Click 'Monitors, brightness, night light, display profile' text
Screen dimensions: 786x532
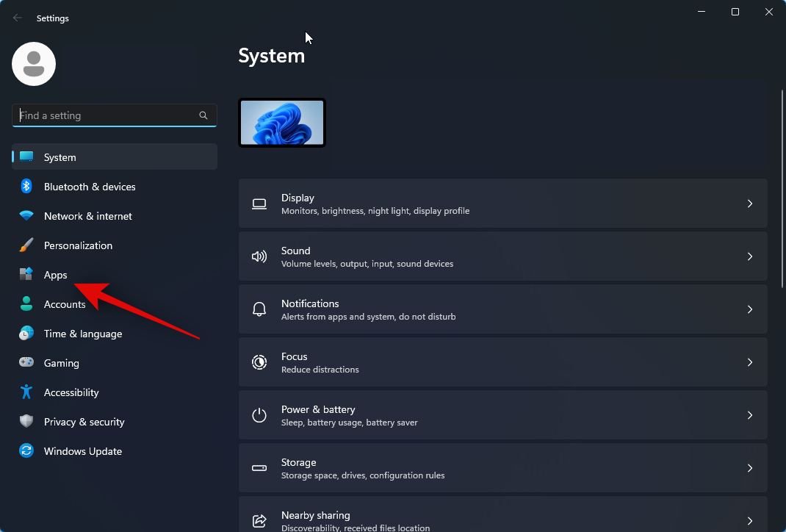click(375, 211)
